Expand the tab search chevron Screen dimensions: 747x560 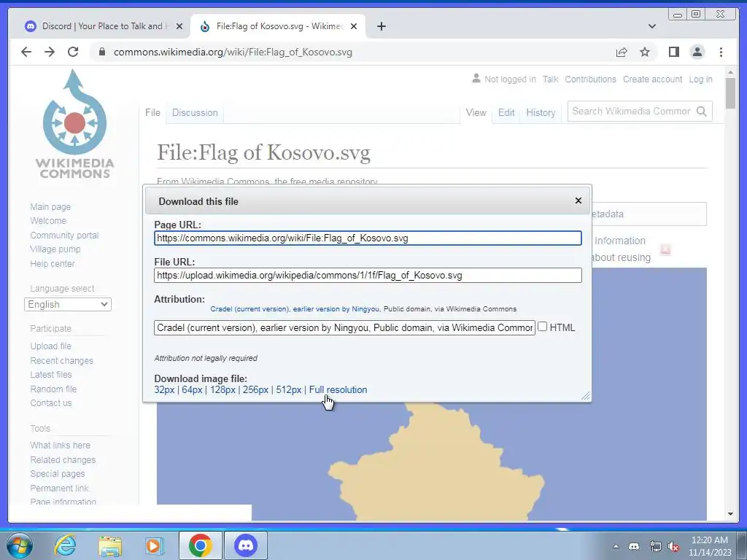pos(652,26)
